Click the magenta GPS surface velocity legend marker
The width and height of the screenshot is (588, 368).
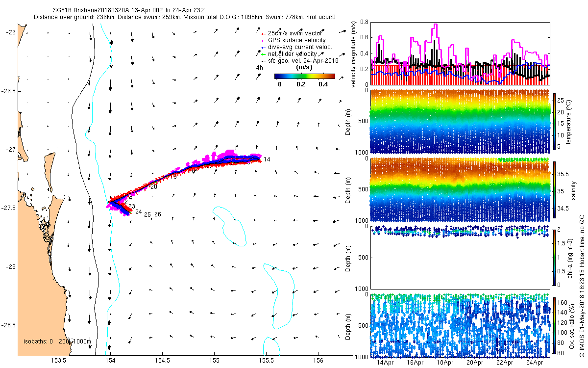tap(264, 40)
